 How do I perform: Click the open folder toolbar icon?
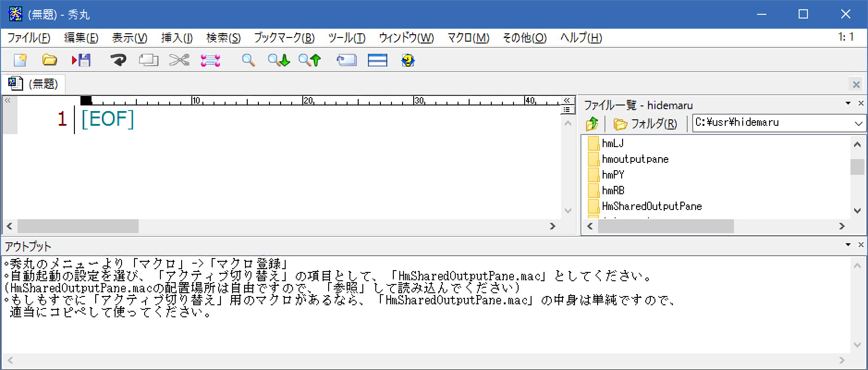(x=49, y=60)
